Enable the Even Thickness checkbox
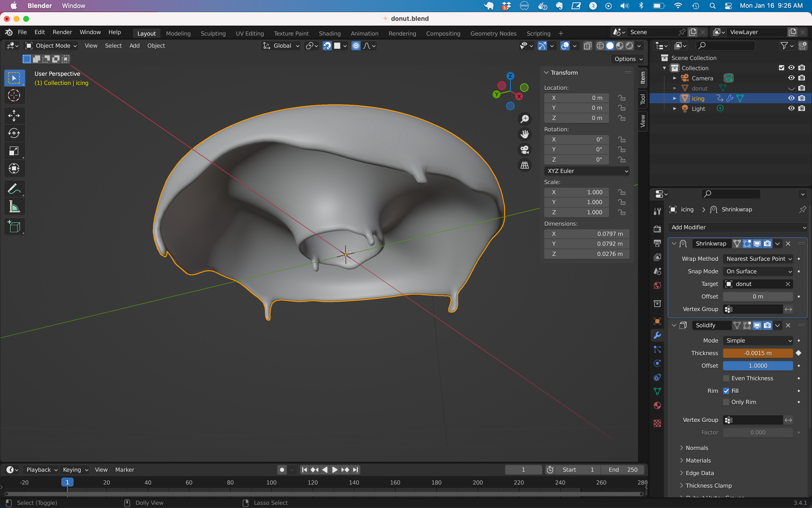This screenshot has width=812, height=508. click(x=726, y=378)
